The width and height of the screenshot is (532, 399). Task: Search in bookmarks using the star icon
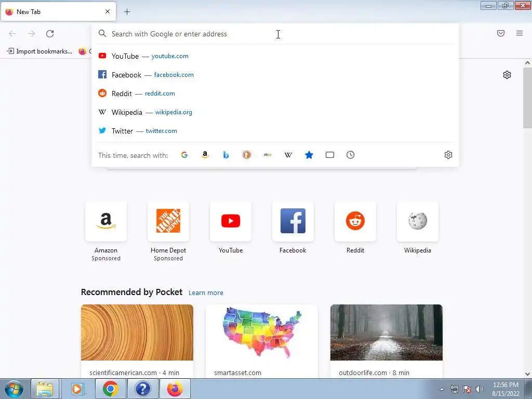pos(309,155)
